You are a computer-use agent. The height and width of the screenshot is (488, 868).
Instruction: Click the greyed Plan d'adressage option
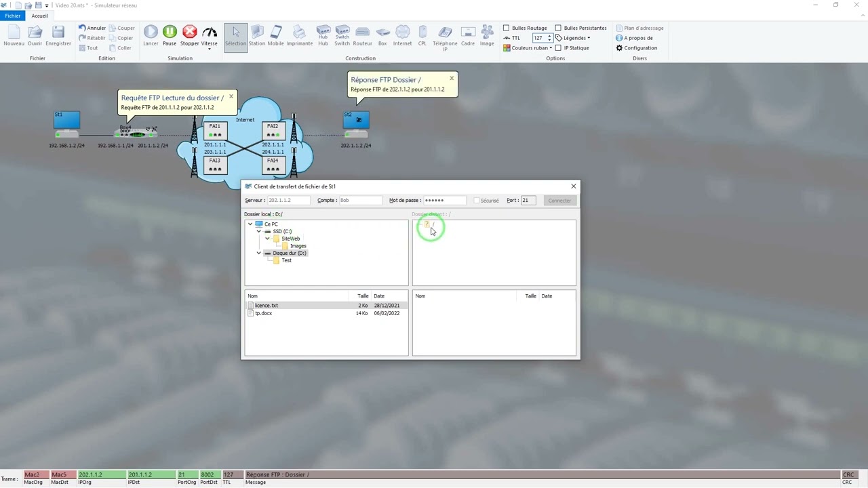point(639,28)
